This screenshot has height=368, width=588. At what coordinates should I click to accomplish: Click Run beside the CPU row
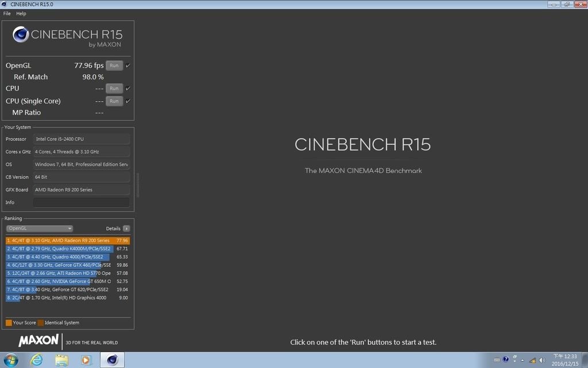114,88
